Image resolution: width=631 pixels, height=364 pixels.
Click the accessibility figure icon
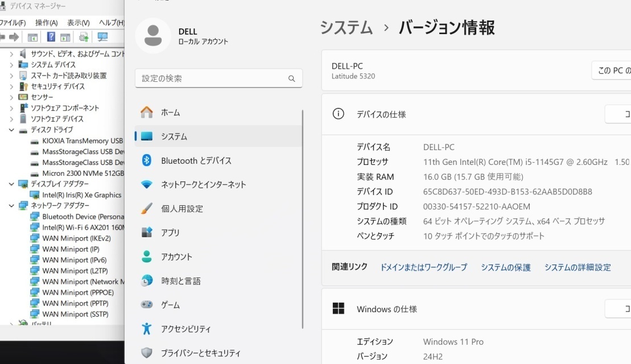(x=147, y=329)
